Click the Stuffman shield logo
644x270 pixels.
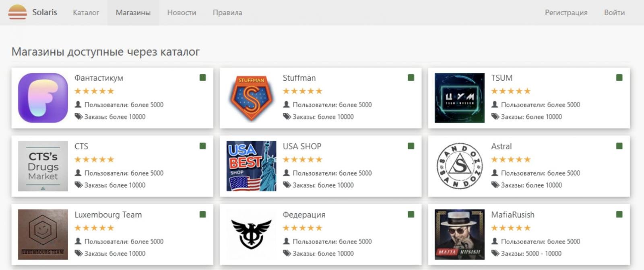click(251, 98)
